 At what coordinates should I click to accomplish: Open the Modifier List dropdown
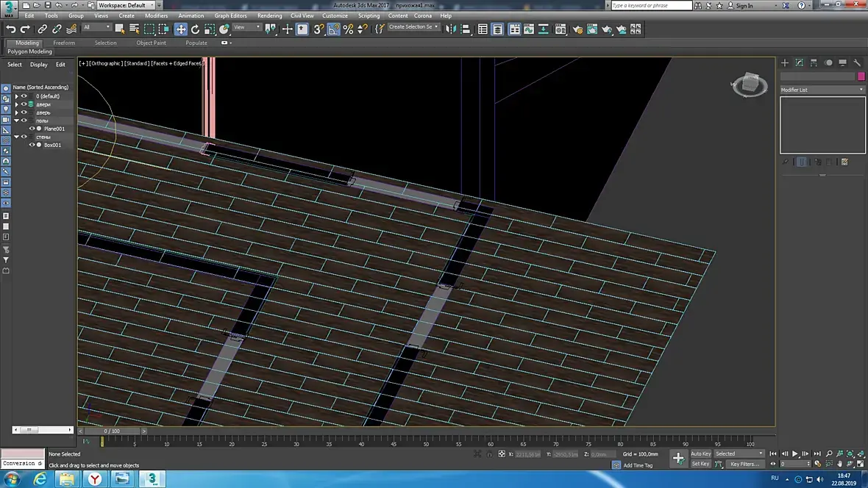(822, 90)
